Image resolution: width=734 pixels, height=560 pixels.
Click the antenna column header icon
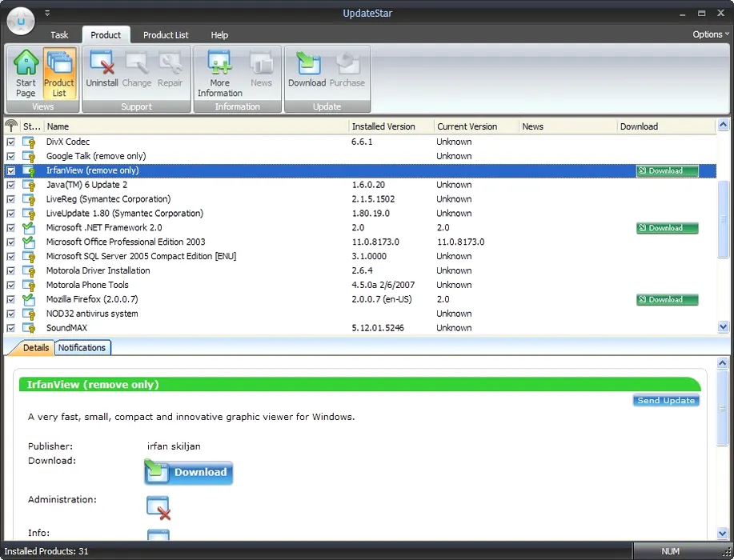click(11, 126)
